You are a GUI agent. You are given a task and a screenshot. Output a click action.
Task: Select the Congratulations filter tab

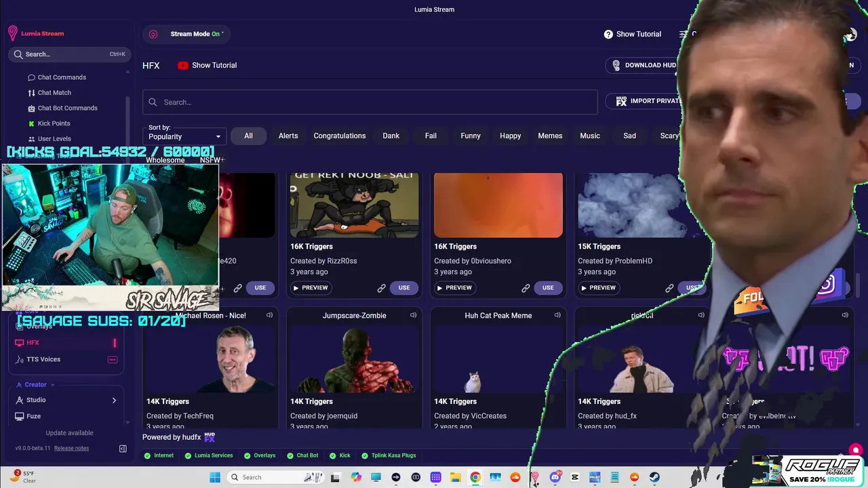pos(340,136)
